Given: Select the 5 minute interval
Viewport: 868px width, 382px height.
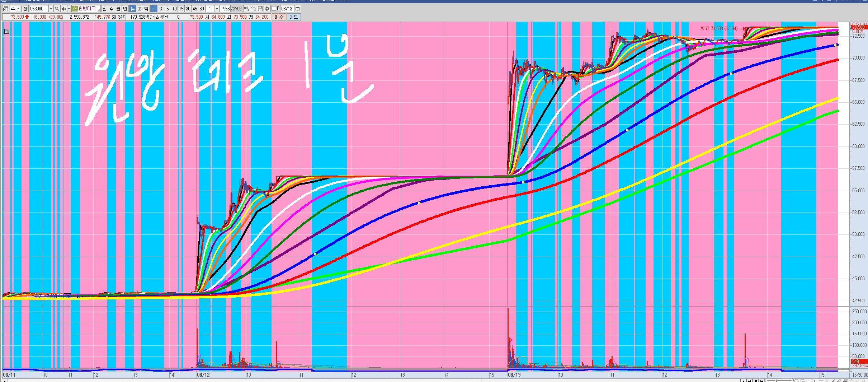Looking at the screenshot, I should (x=168, y=9).
